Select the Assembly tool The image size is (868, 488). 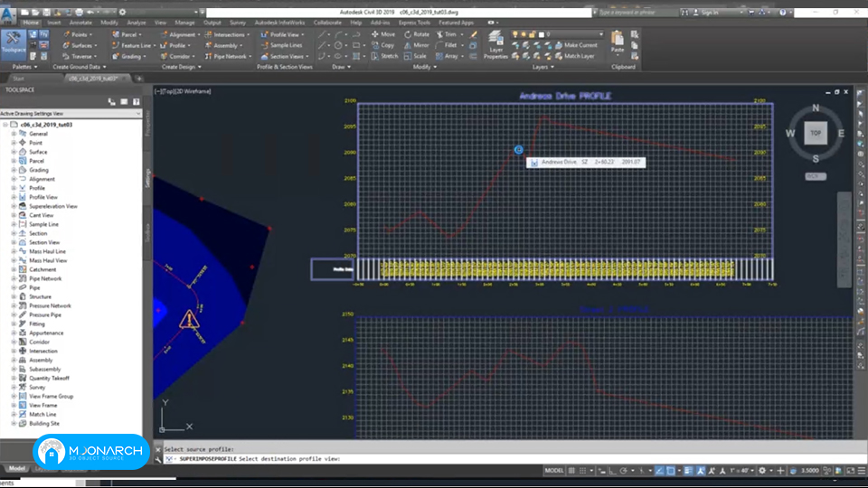[x=222, y=45]
